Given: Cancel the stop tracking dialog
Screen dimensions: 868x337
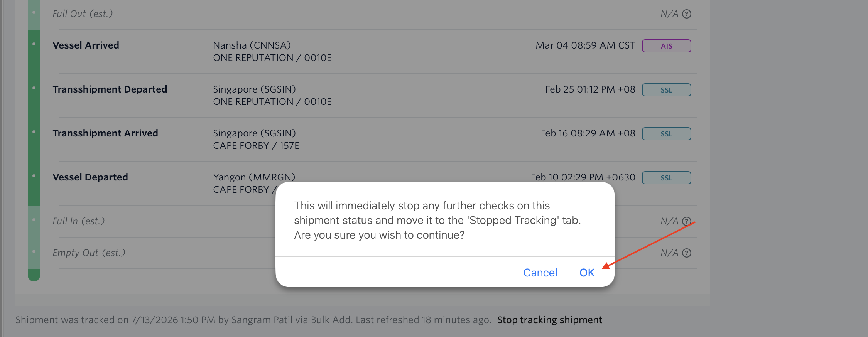Looking at the screenshot, I should pyautogui.click(x=540, y=273).
